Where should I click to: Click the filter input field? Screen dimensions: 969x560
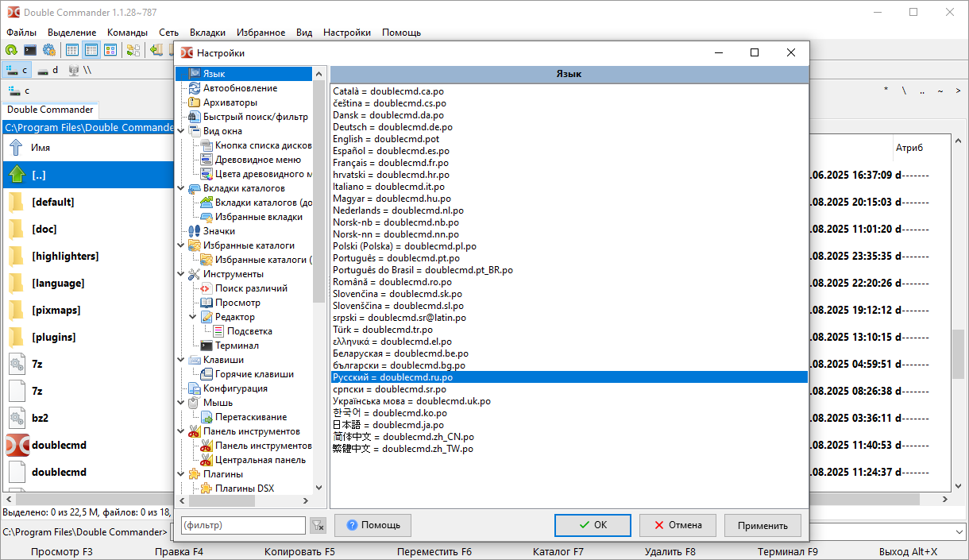pyautogui.click(x=243, y=525)
